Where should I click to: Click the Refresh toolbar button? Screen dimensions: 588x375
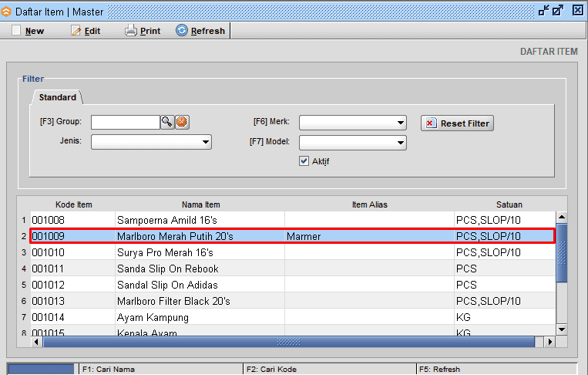point(200,31)
